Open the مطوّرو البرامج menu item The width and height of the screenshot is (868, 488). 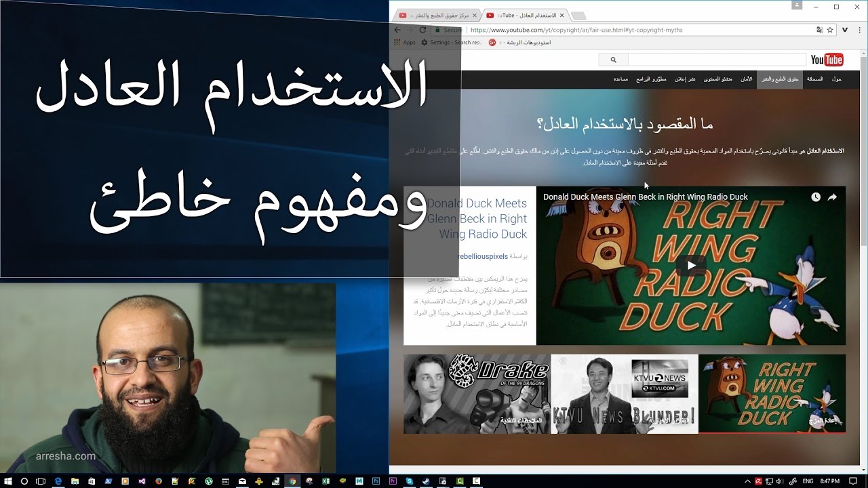650,79
